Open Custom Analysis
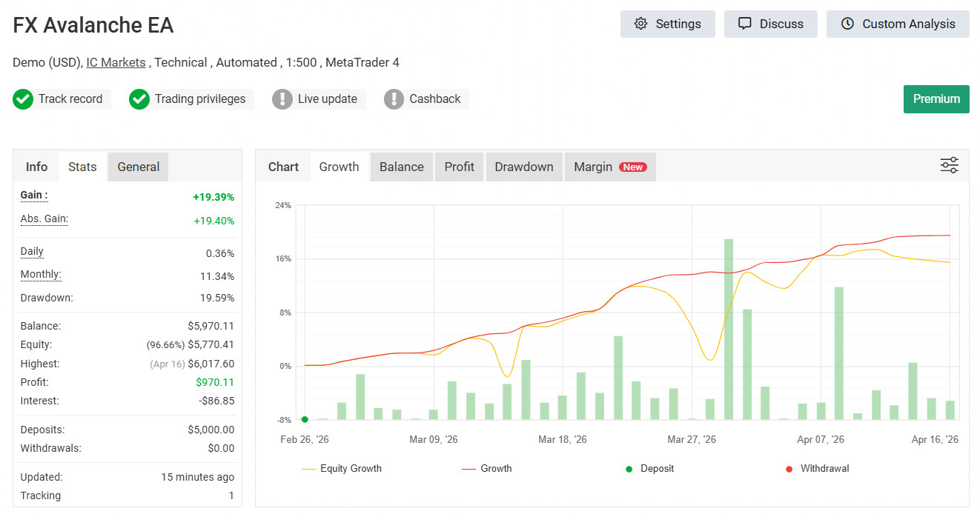The width and height of the screenshot is (980, 514). [x=898, y=24]
